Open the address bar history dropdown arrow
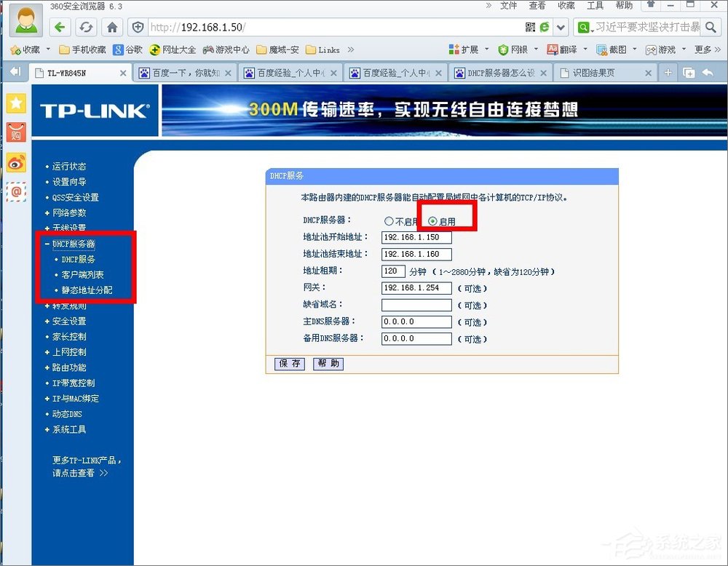Viewport: 728px width, 566px height. coord(561,27)
